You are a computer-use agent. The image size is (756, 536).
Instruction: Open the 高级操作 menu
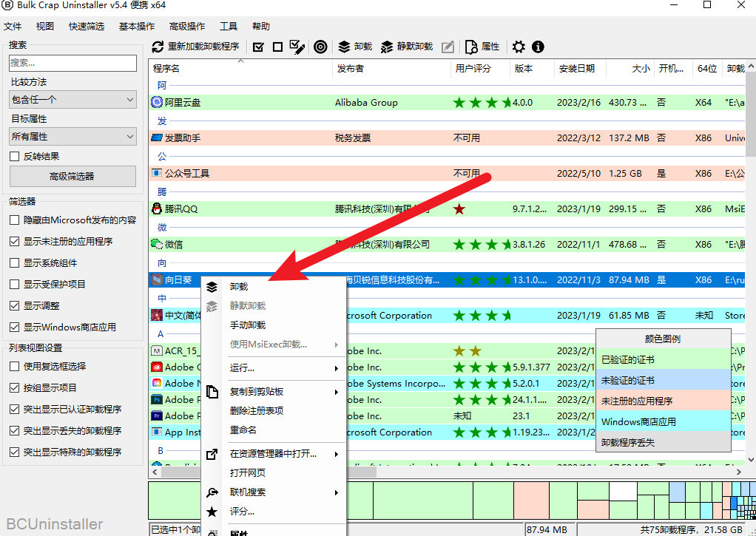(x=187, y=27)
